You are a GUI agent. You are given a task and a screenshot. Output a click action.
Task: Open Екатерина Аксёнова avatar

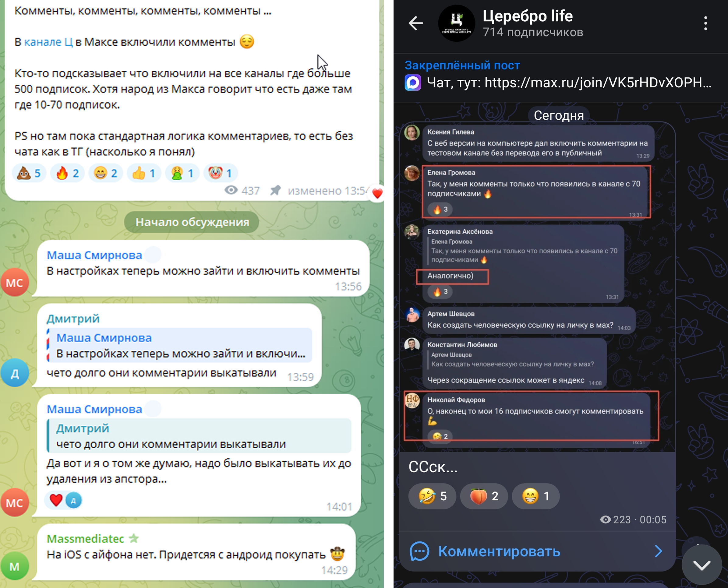pyautogui.click(x=412, y=232)
